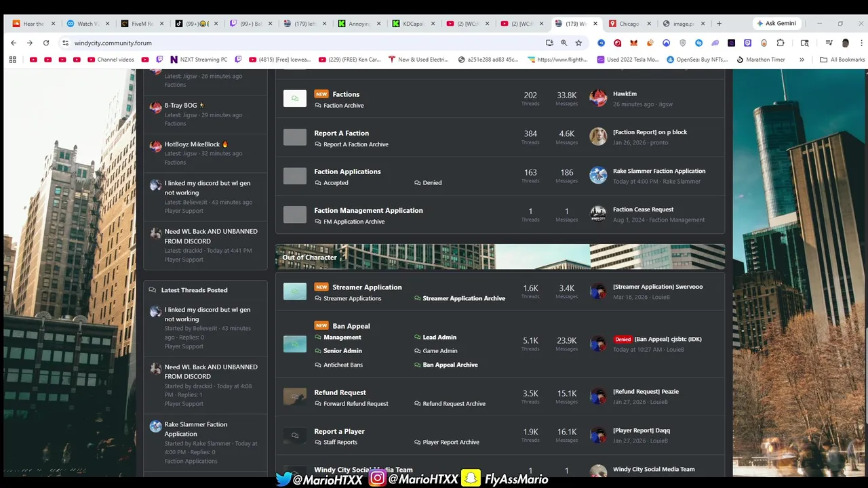
Task: Open a new browser tab
Action: click(x=719, y=24)
